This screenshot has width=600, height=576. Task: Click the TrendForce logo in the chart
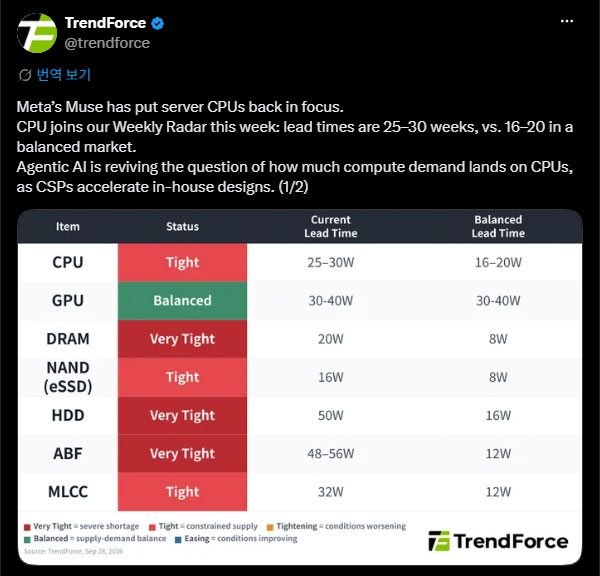coord(498,541)
